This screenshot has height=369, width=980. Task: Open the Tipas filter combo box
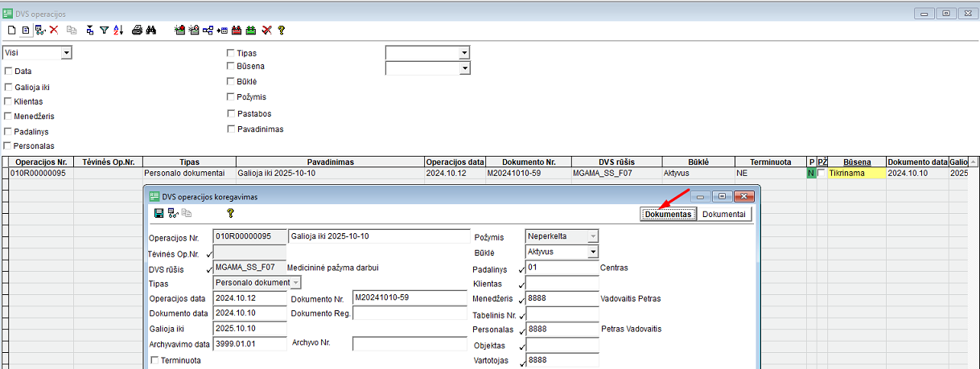(463, 52)
